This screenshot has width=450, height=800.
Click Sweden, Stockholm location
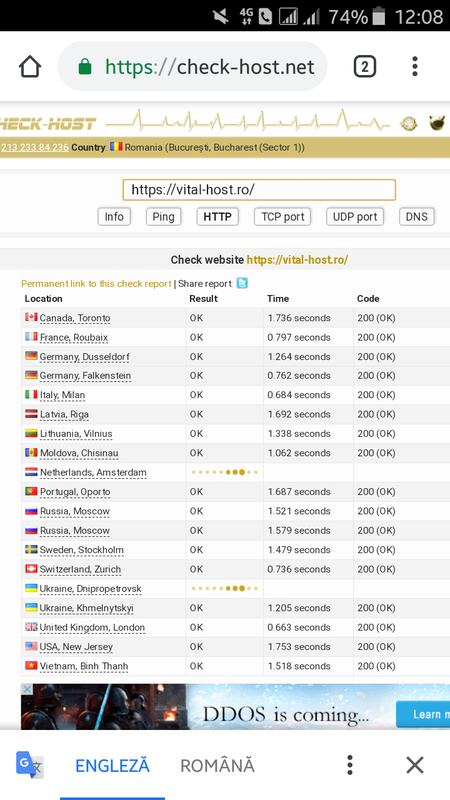(82, 550)
